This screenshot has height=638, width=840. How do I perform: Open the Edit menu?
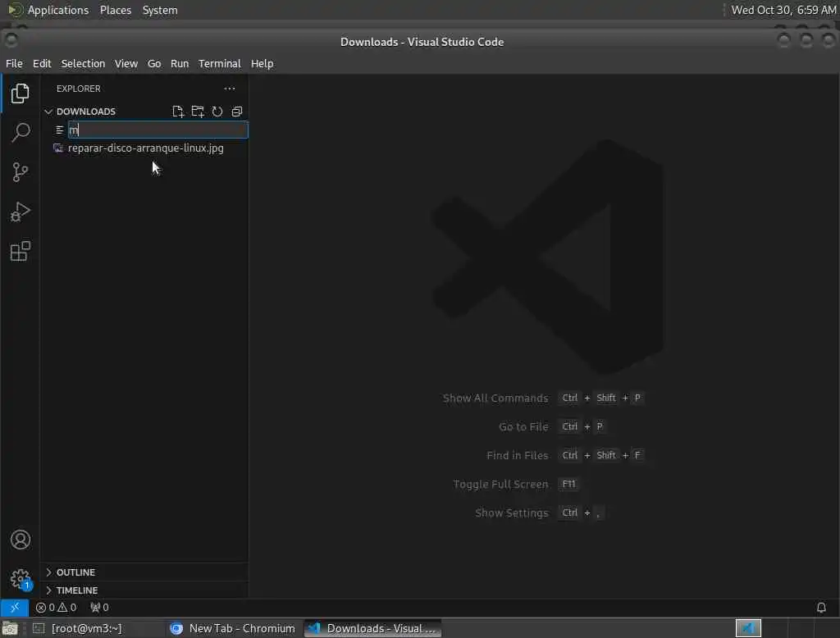42,63
